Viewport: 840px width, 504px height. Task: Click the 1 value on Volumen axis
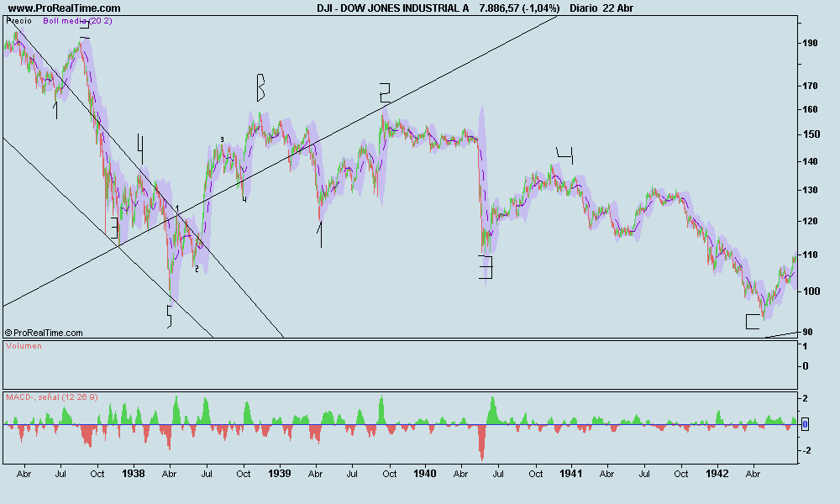pyautogui.click(x=806, y=346)
